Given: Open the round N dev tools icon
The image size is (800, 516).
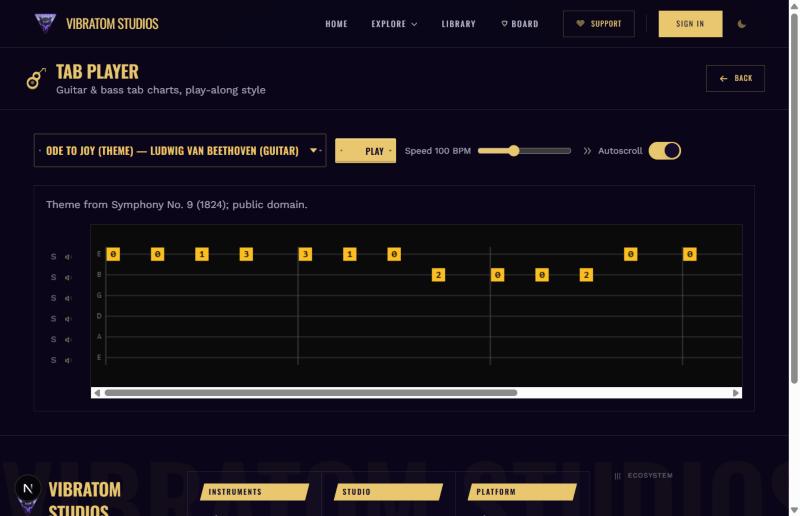Looking at the screenshot, I should [28, 488].
